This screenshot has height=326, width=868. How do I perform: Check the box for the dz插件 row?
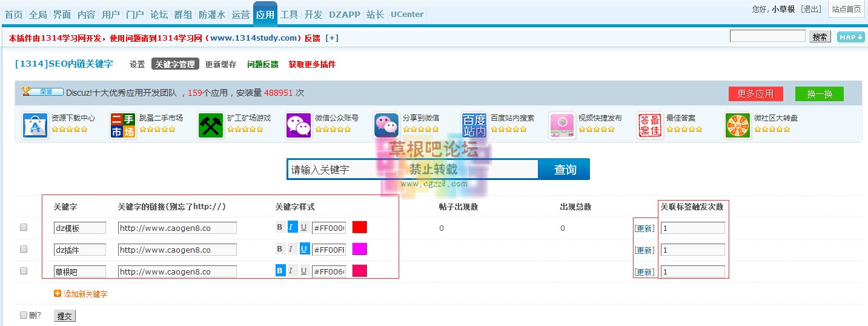(24, 249)
